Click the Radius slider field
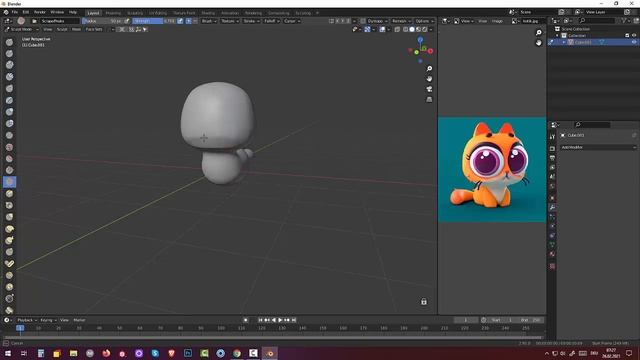640x360 pixels. 102,21
